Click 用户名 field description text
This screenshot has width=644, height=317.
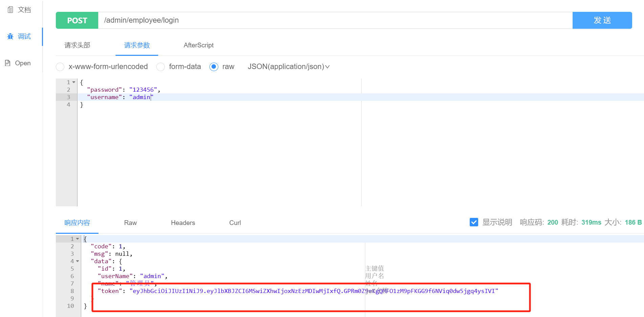375,276
